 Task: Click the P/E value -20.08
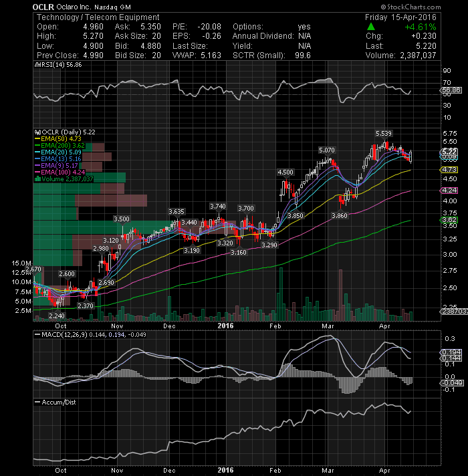209,27
